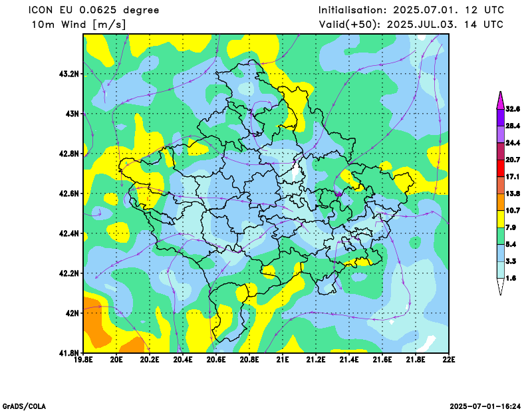Click the pale cyan legend band above 1.6
532x411 pixels.
501,271
